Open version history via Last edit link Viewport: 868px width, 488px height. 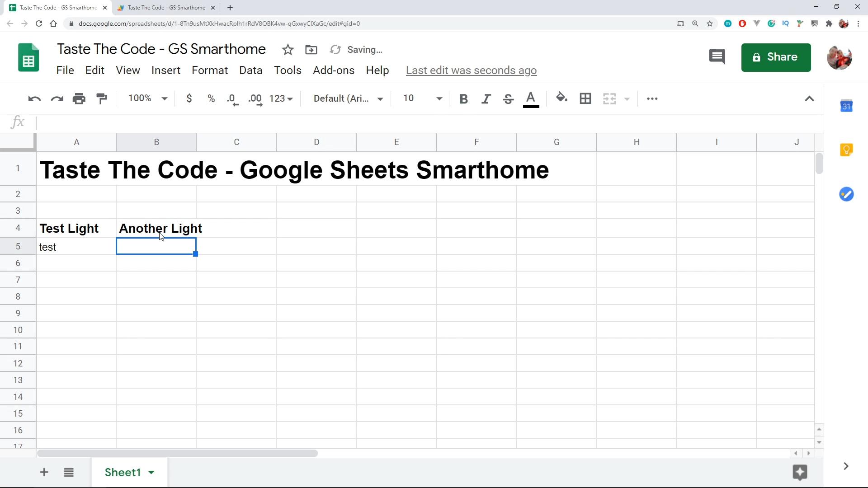[x=471, y=70]
